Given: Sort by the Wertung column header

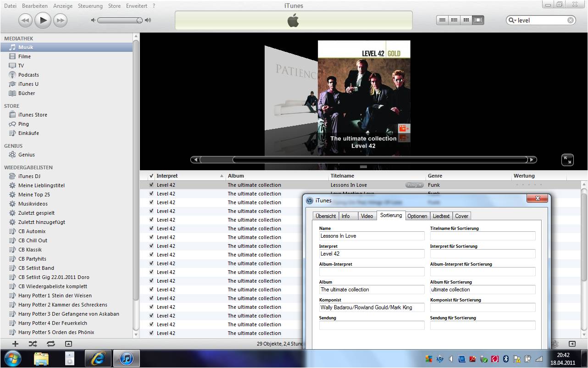Looking at the screenshot, I should coord(539,176).
